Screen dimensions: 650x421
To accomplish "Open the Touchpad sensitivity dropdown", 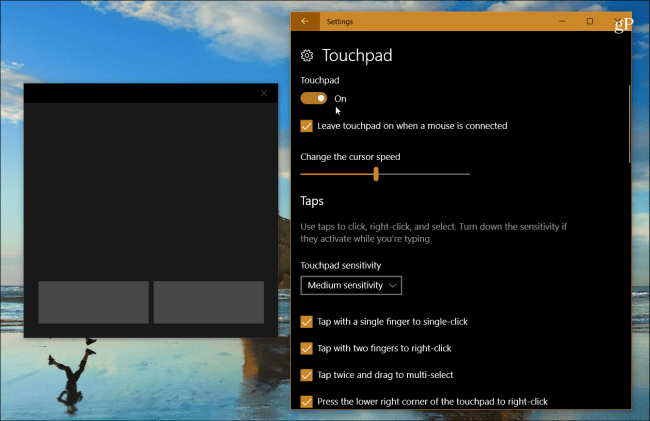I will click(x=351, y=286).
